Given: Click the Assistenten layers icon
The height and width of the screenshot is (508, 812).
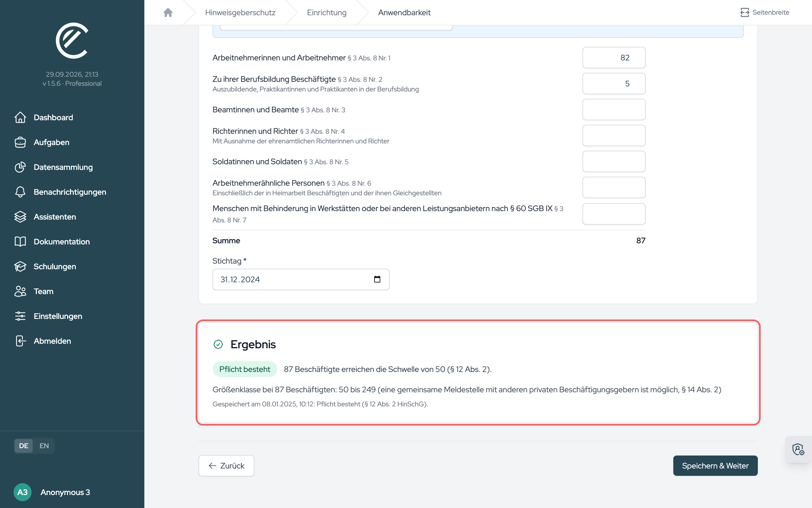Looking at the screenshot, I should pos(20,217).
